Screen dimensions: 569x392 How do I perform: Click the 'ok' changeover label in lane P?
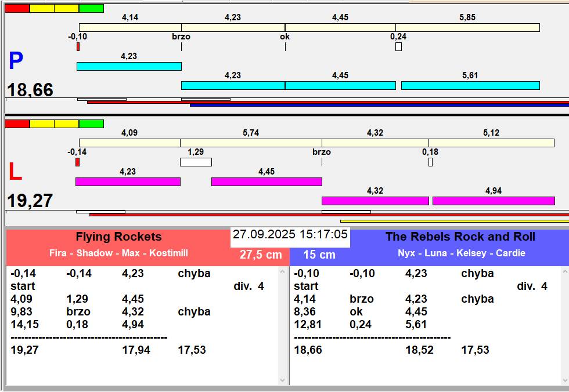point(285,37)
